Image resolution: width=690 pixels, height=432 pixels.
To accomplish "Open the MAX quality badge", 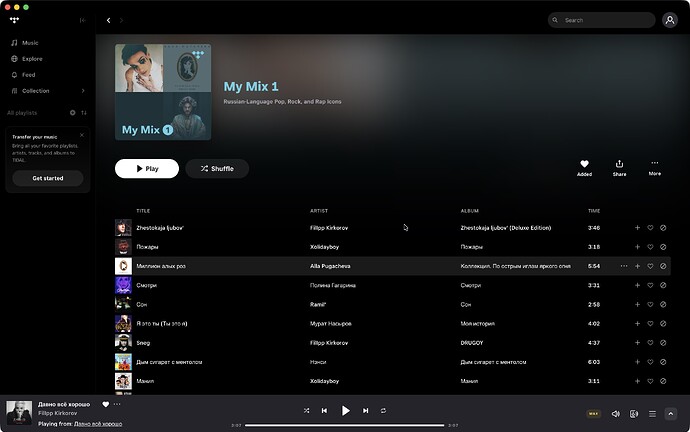I will (x=593, y=414).
